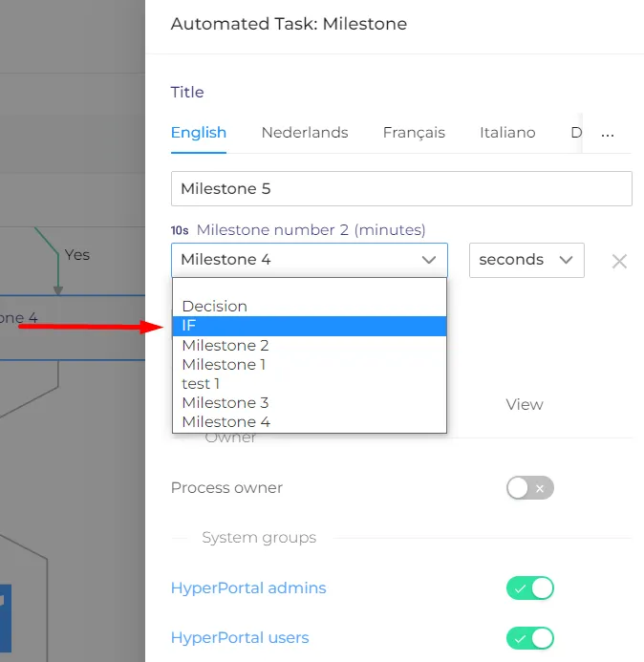This screenshot has height=662, width=644.
Task: Switch to the English language tab
Action: click(x=199, y=133)
